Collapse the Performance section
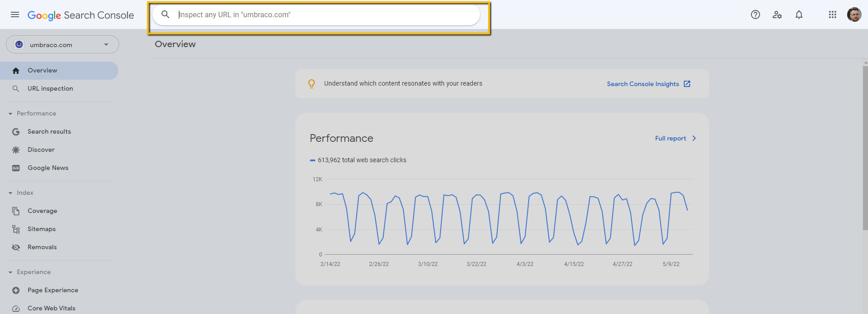The height and width of the screenshot is (314, 868). pos(32,113)
